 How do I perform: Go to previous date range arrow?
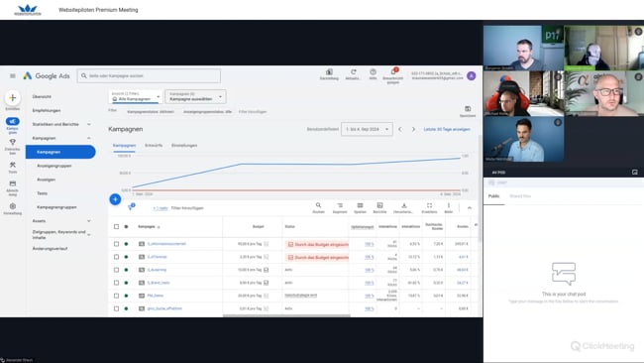tap(400, 129)
